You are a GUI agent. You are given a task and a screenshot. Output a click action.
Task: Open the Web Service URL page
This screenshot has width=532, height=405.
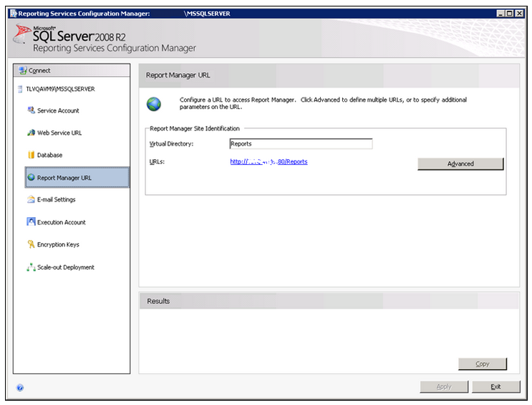coord(59,133)
